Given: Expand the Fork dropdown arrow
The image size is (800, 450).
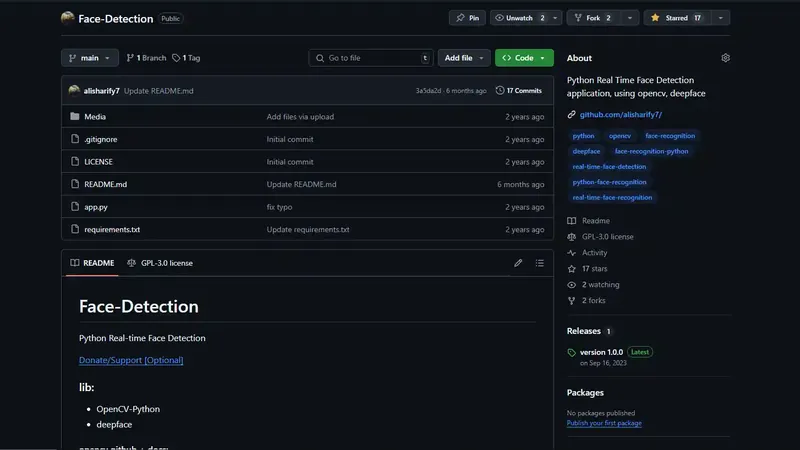Looking at the screenshot, I should 630,18.
